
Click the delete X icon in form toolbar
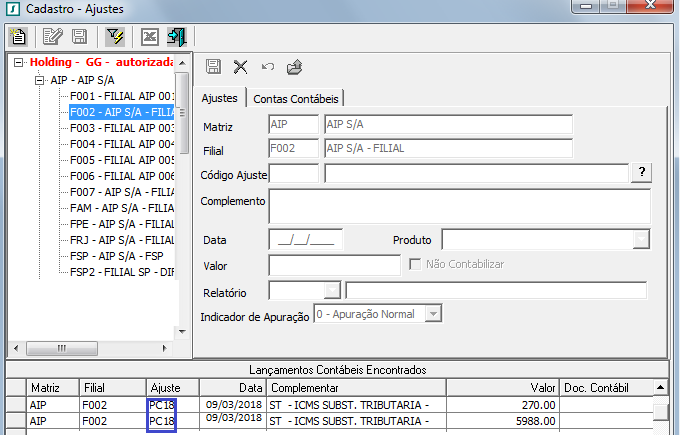[x=240, y=67]
